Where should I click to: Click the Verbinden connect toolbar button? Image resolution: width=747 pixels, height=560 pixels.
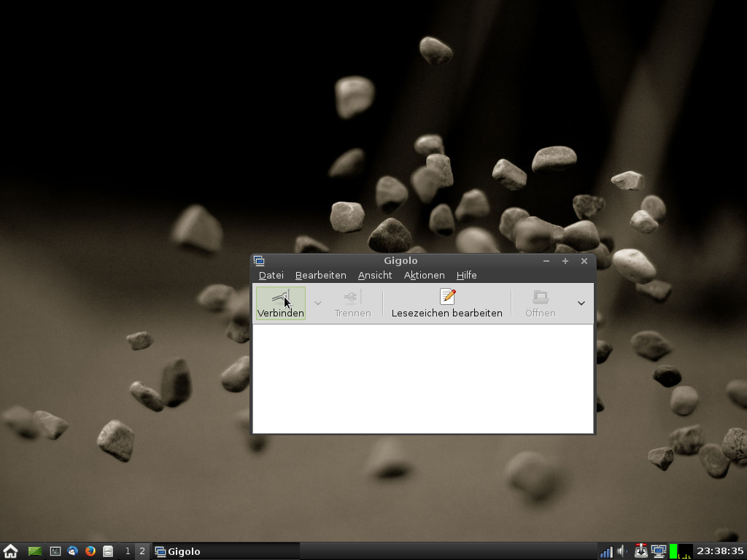[281, 303]
